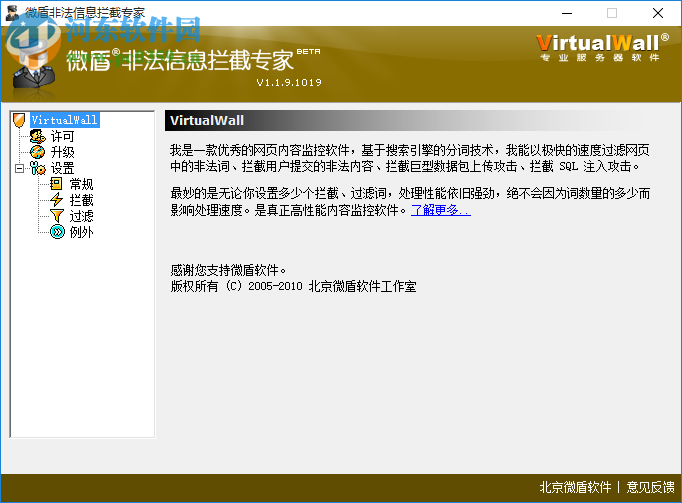Viewport: 682px width, 503px height.
Task: Open the 常规 settings page
Action: tap(81, 184)
